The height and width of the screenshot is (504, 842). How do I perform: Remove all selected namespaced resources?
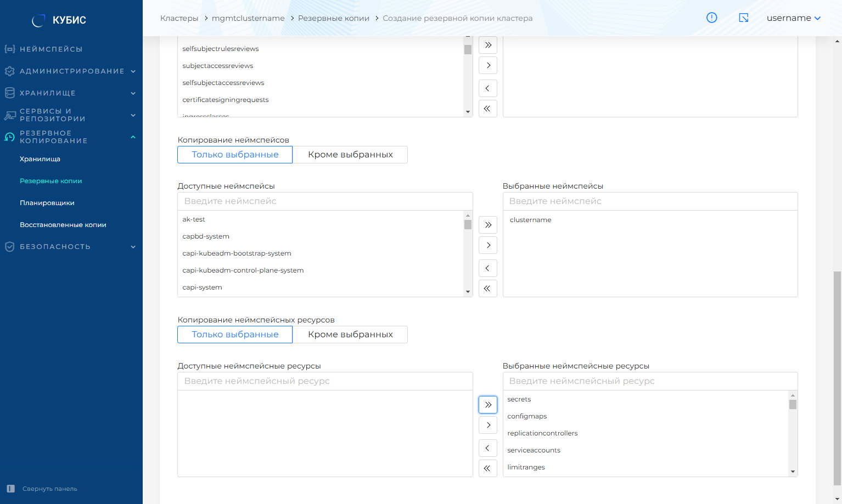[x=487, y=468]
